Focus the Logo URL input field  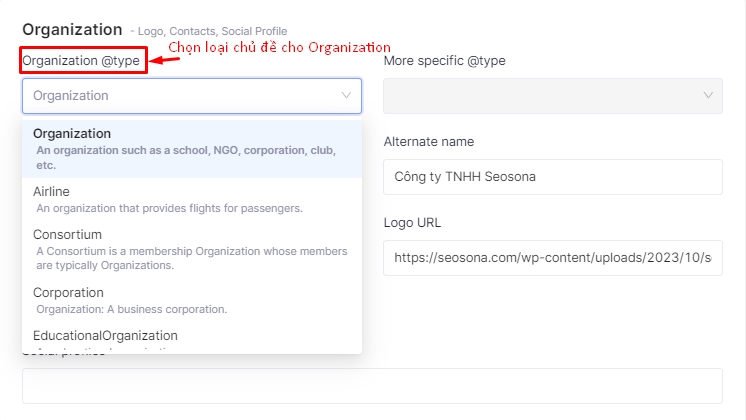point(553,258)
